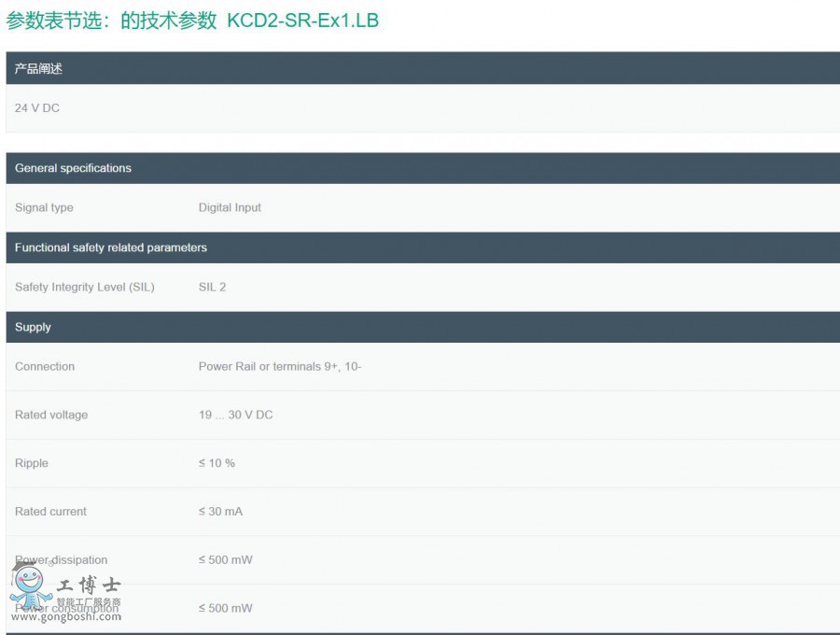Click Functional safety related parameters header
This screenshot has width=840, height=635.
pyautogui.click(x=423, y=247)
